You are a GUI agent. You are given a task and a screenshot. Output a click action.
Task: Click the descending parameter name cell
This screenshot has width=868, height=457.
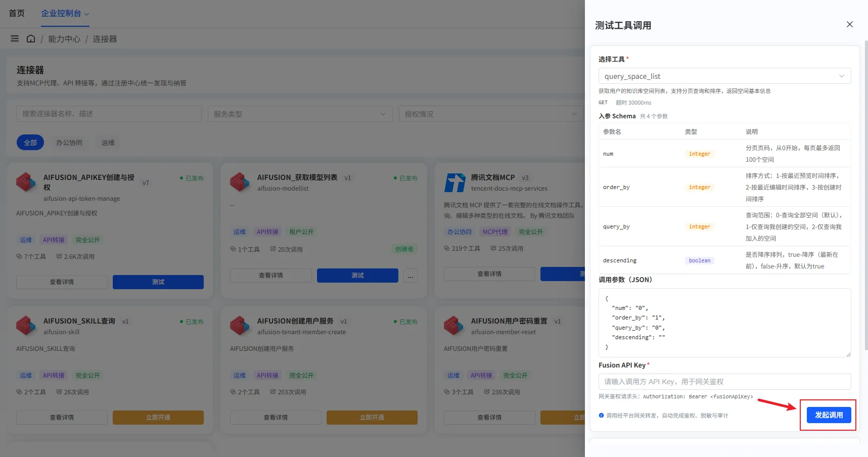[x=620, y=260]
